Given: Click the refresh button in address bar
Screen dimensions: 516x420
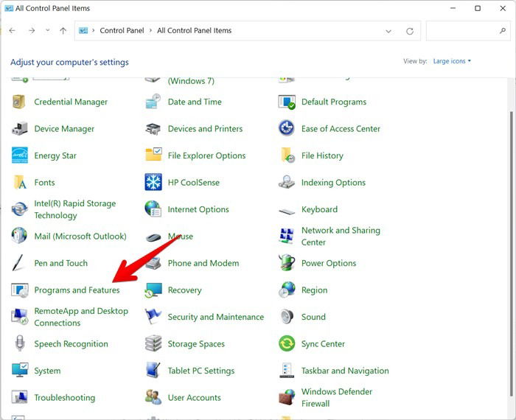Looking at the screenshot, I should point(410,31).
